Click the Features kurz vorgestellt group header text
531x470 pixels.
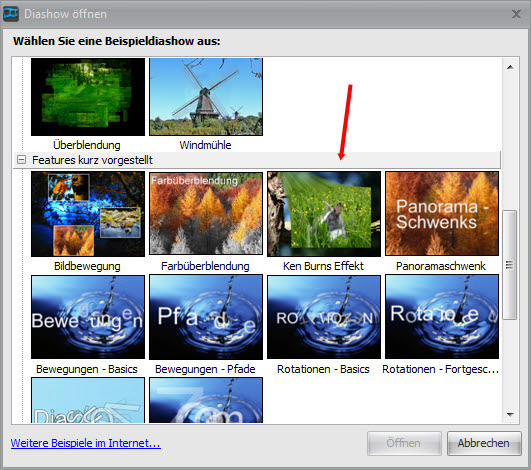click(92, 160)
